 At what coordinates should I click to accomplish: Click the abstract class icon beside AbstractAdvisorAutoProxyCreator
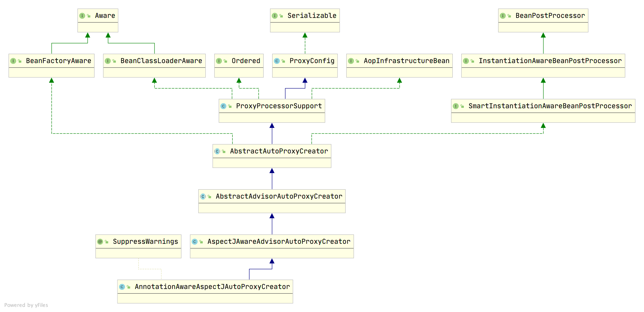[x=203, y=197]
